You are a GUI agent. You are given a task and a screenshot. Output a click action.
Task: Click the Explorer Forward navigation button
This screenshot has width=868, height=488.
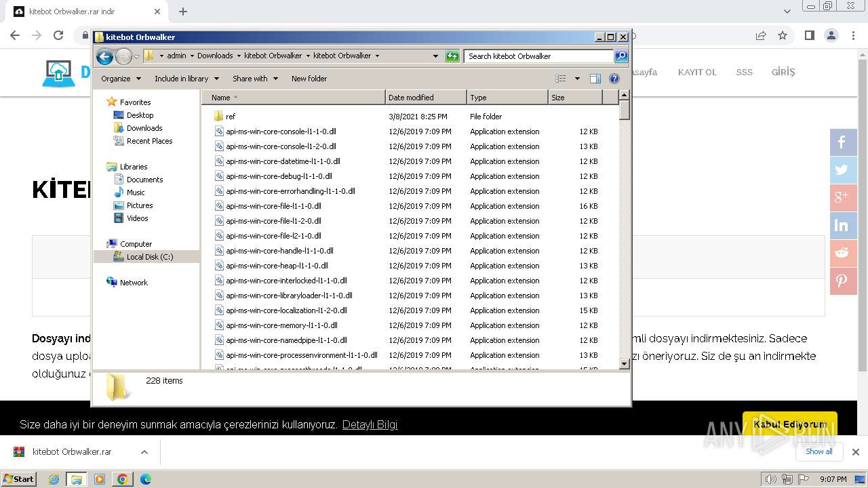pyautogui.click(x=123, y=56)
